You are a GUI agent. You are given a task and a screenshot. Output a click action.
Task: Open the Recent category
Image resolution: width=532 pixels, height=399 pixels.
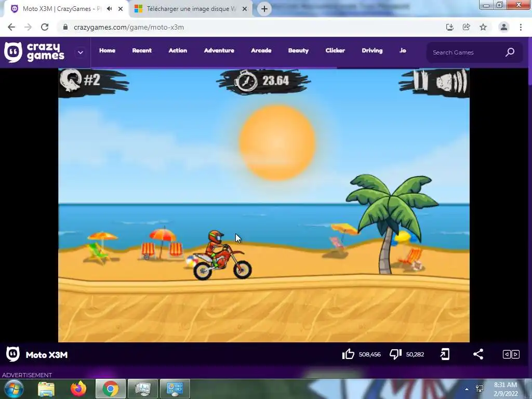(x=142, y=50)
